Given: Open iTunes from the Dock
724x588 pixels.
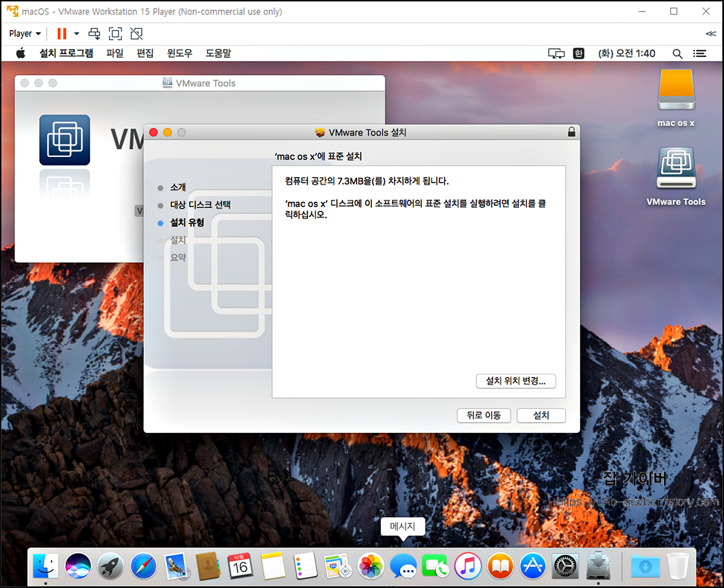Looking at the screenshot, I should (468, 565).
